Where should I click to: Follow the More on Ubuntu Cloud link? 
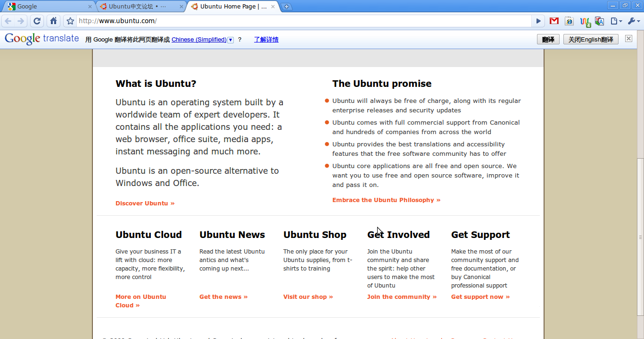[x=141, y=301]
